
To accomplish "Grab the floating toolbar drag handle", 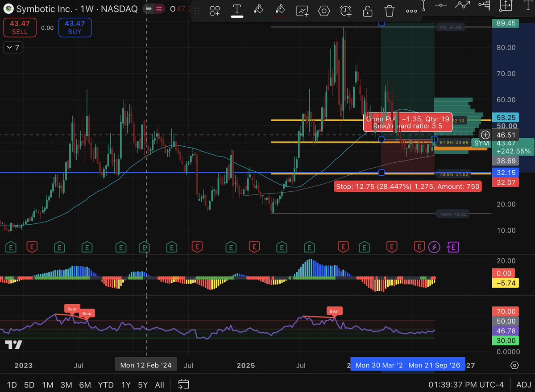I will (x=197, y=11).
